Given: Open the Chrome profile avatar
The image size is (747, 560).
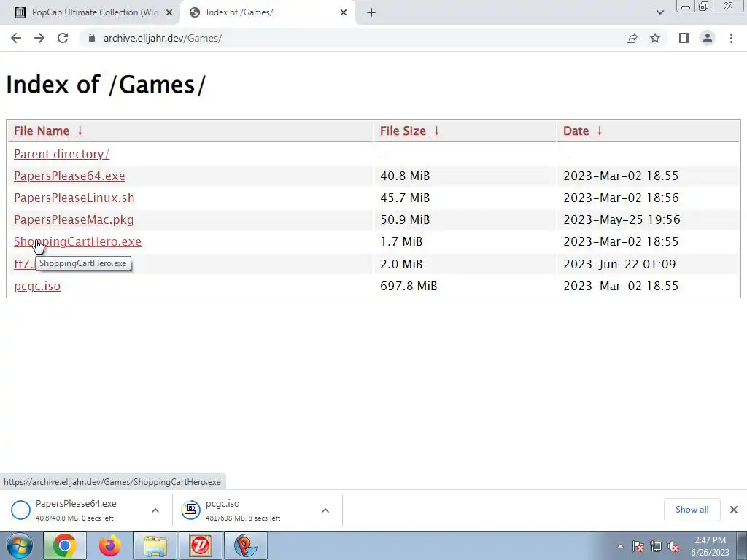Looking at the screenshot, I should tap(708, 38).
